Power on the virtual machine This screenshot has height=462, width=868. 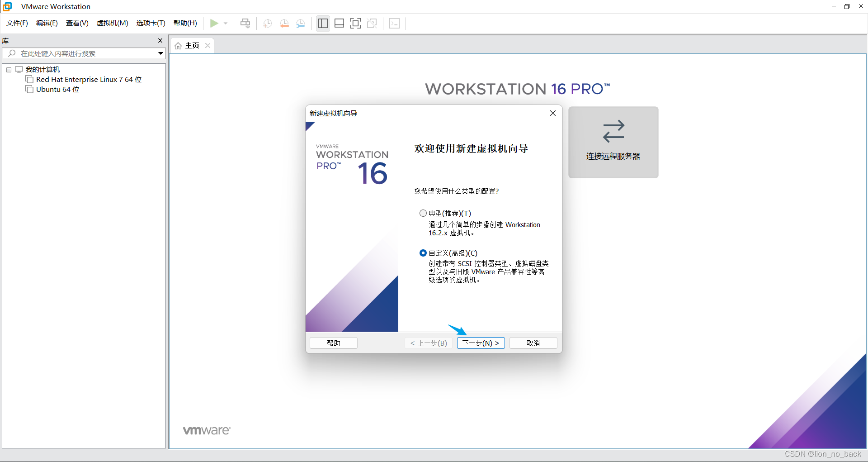coord(213,23)
